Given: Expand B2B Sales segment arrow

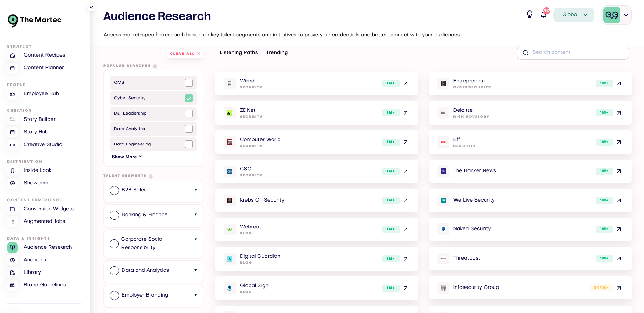Looking at the screenshot, I should (196, 190).
